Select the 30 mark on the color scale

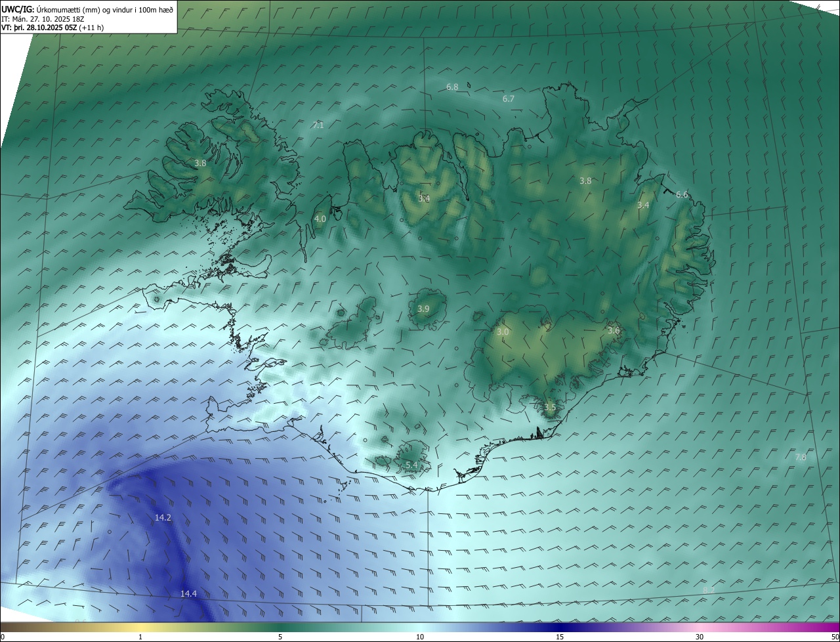[x=700, y=637]
